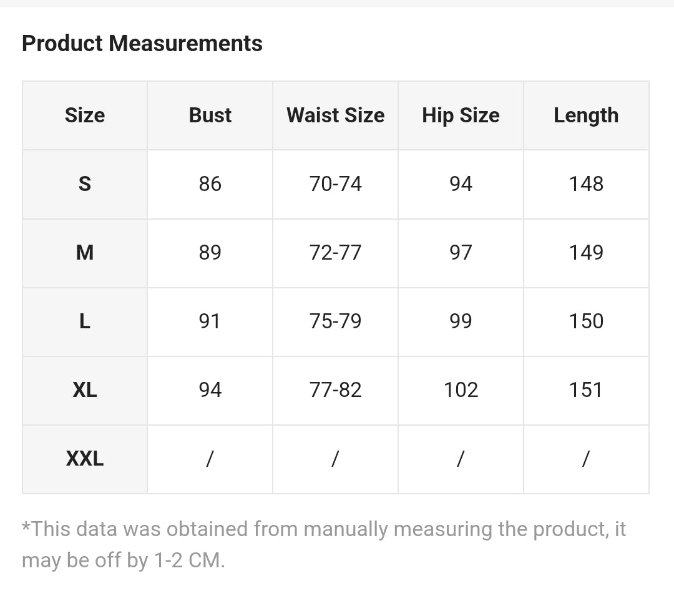This screenshot has height=616, width=674.
Task: Click the Waist Size column header
Action: pyautogui.click(x=335, y=115)
